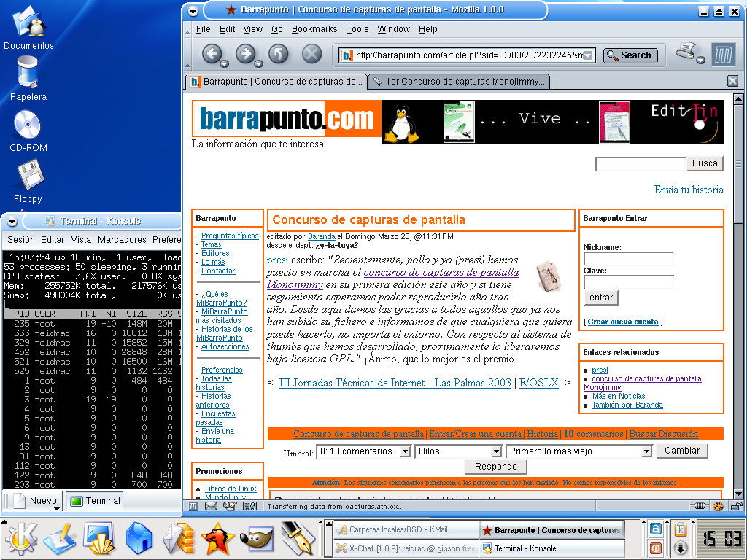Screen dimensions: 747x560
Task: Open the Marcadores menu in Konsole
Action: pos(122,239)
